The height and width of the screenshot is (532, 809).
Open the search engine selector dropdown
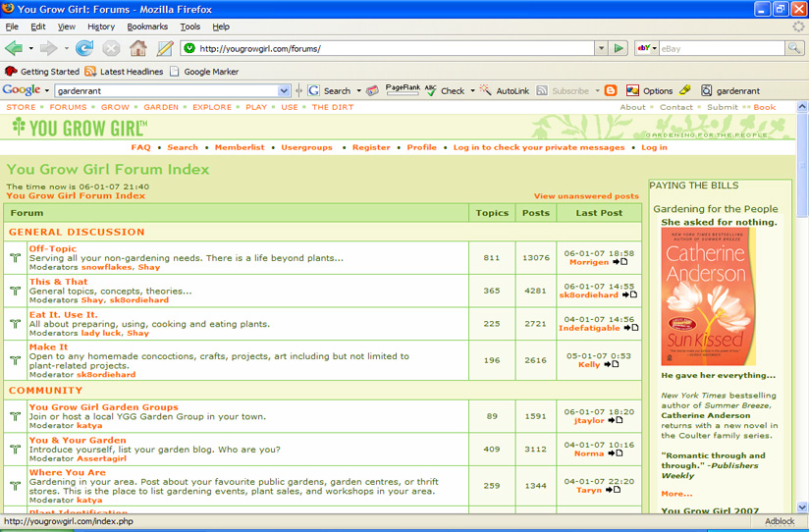click(654, 48)
